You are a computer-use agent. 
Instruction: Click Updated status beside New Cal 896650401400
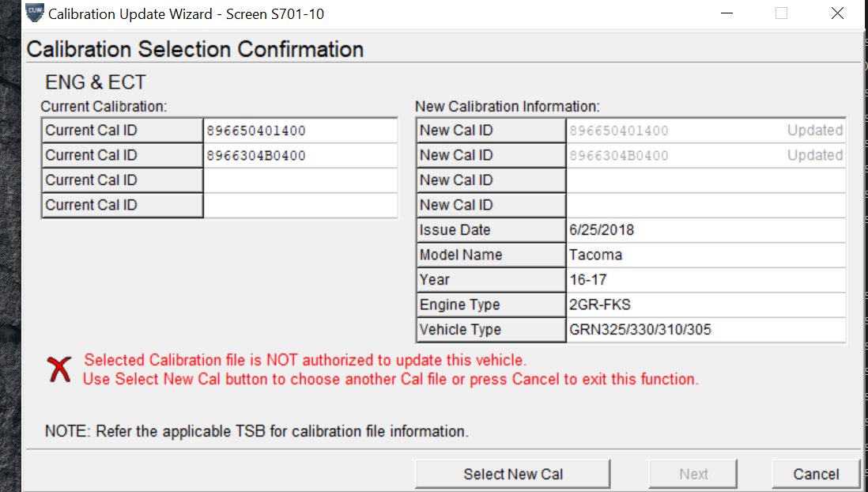(x=815, y=131)
